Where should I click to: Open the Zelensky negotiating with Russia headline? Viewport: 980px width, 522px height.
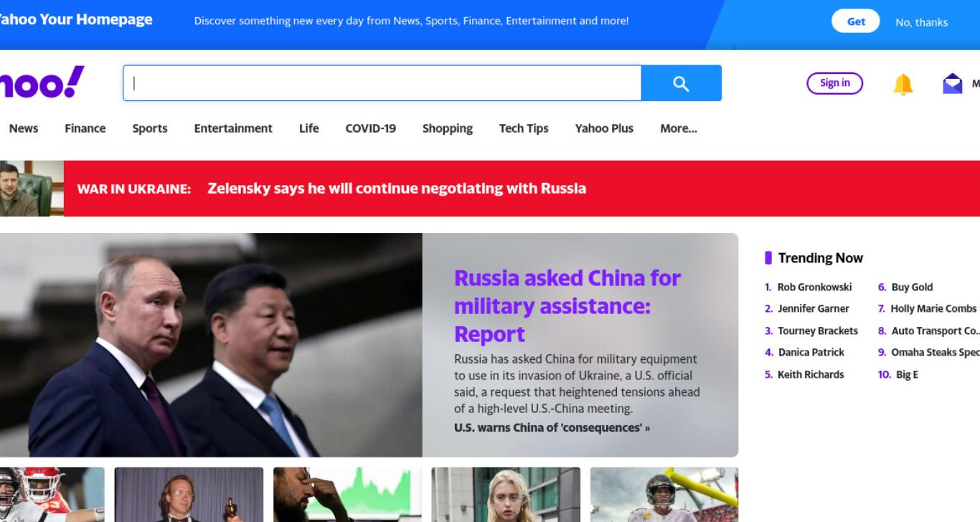coord(397,189)
